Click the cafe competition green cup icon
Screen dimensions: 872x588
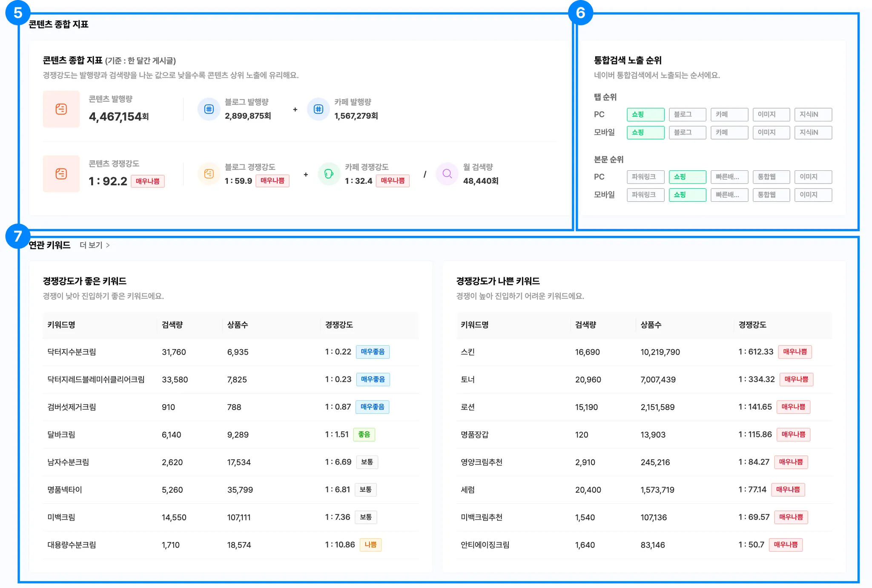pyautogui.click(x=329, y=174)
